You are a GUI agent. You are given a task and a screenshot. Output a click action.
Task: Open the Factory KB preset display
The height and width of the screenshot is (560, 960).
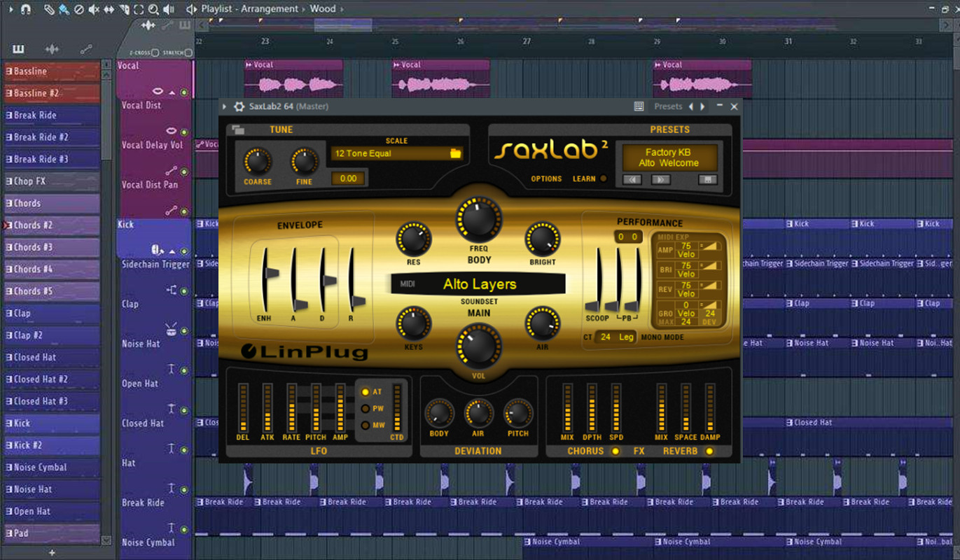pyautogui.click(x=672, y=157)
